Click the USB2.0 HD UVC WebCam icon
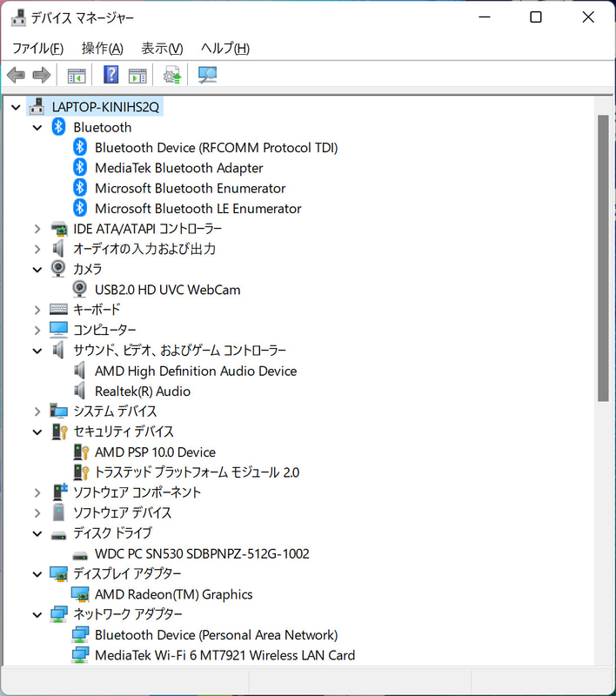Image resolution: width=616 pixels, height=696 pixels. point(80,290)
